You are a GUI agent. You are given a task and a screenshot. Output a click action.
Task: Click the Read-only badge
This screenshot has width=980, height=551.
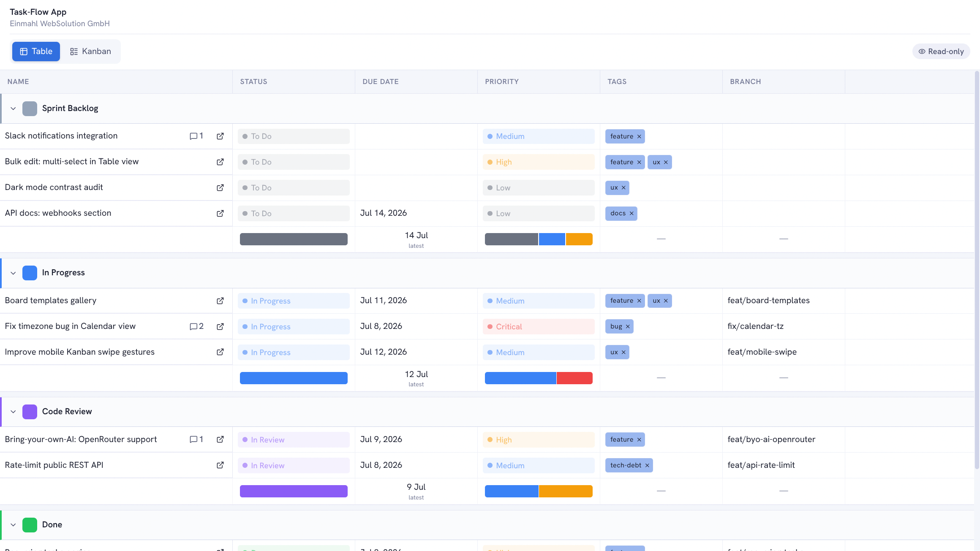pyautogui.click(x=941, y=52)
